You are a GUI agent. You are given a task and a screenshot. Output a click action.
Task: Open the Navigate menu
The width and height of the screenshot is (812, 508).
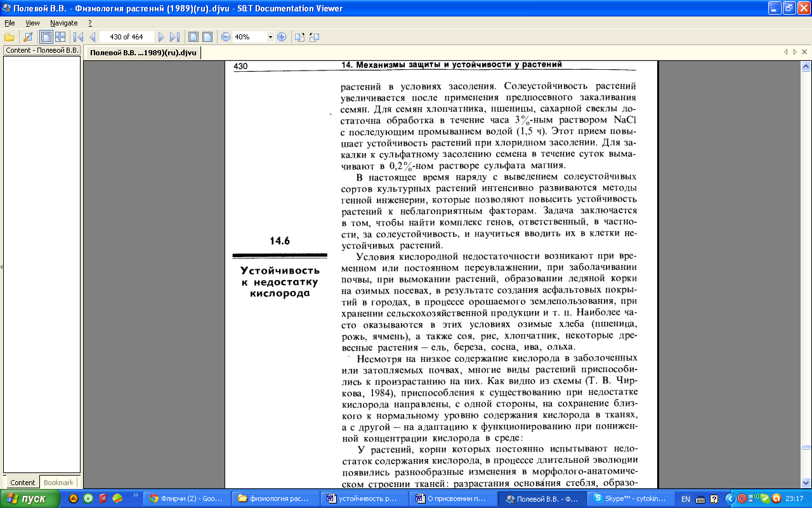pyautogui.click(x=64, y=23)
